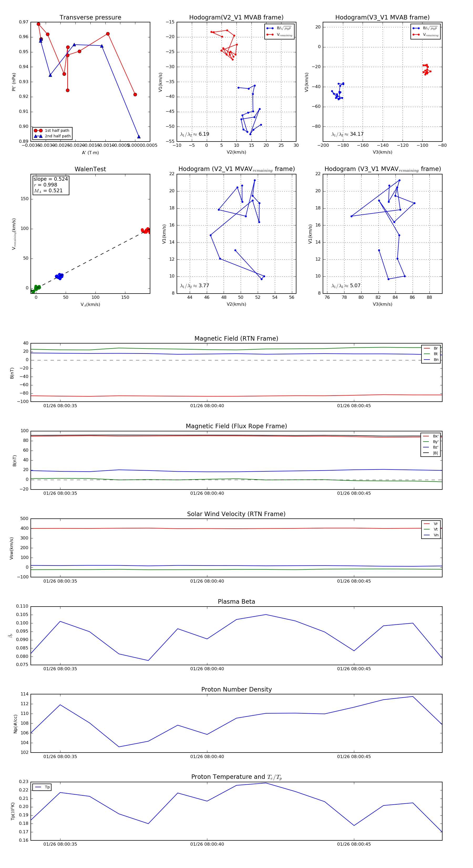Click the By' legend entry
The height and width of the screenshot is (868, 473).
click(431, 442)
